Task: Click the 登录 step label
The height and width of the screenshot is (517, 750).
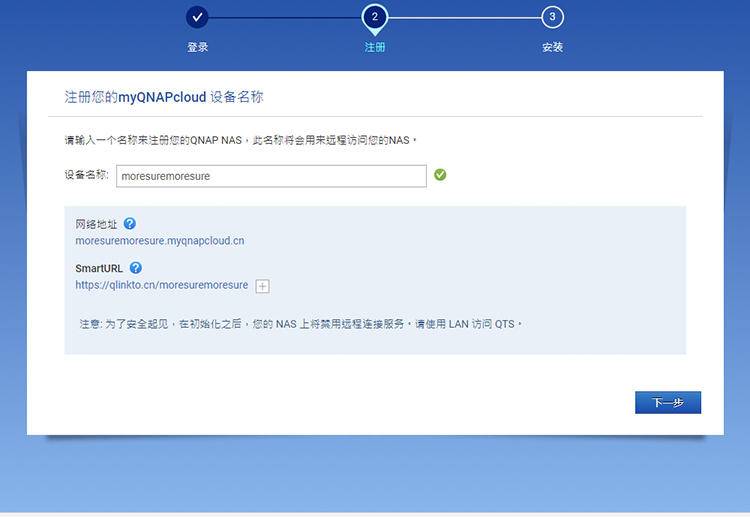Action: tap(198, 47)
